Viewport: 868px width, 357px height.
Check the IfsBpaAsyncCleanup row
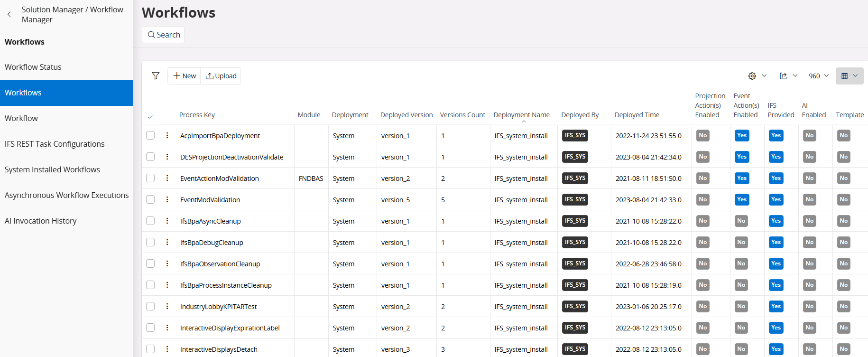[150, 221]
